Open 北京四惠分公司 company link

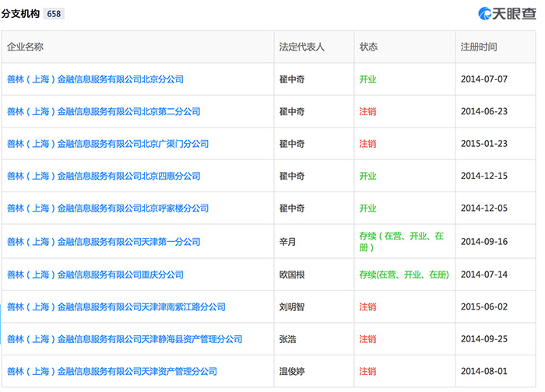tap(104, 177)
